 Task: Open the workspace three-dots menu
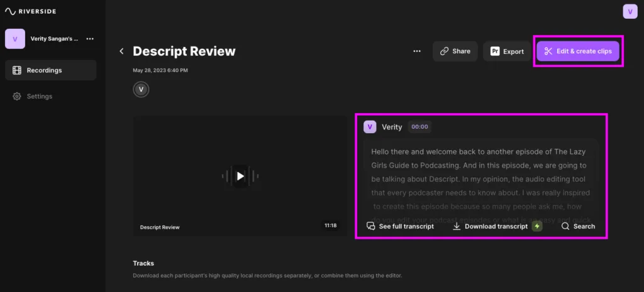click(90, 39)
